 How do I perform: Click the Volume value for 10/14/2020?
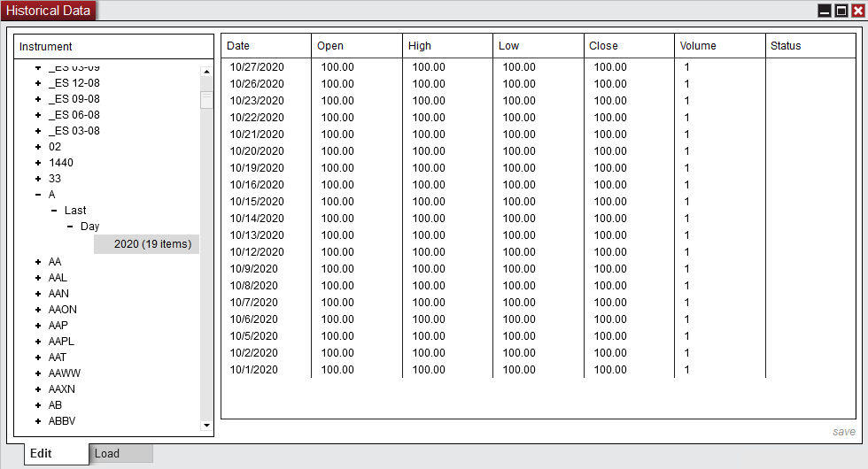[687, 219]
